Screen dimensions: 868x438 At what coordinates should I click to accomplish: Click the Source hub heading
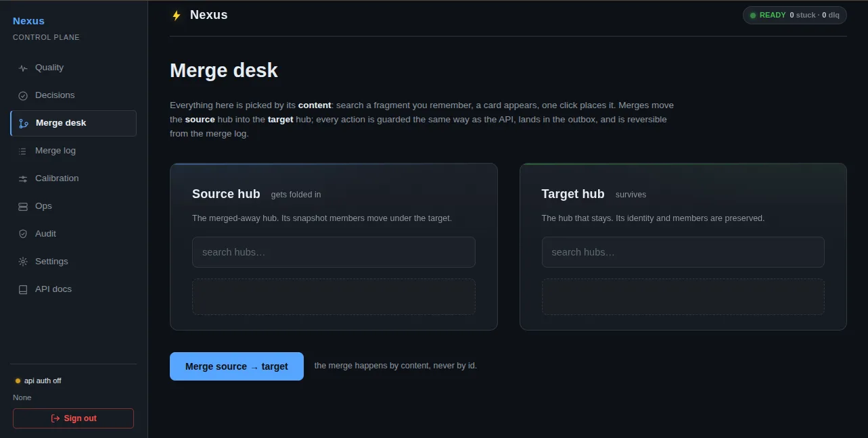click(226, 194)
